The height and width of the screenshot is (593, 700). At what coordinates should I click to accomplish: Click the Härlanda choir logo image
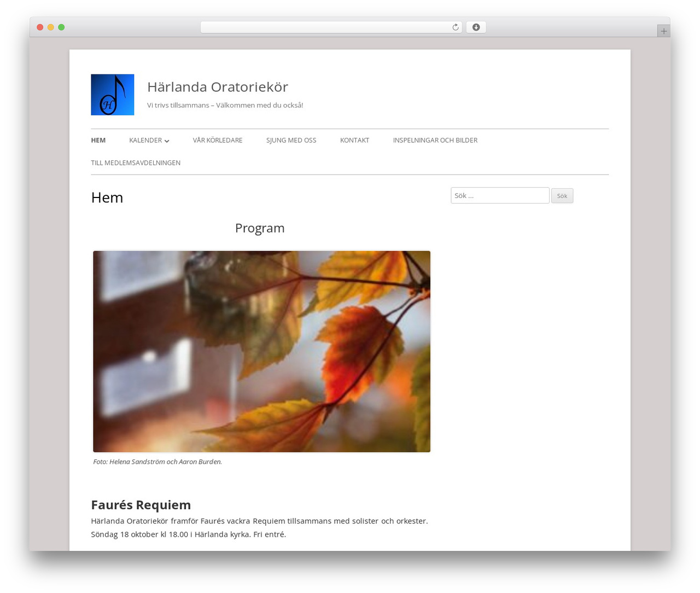coord(112,95)
